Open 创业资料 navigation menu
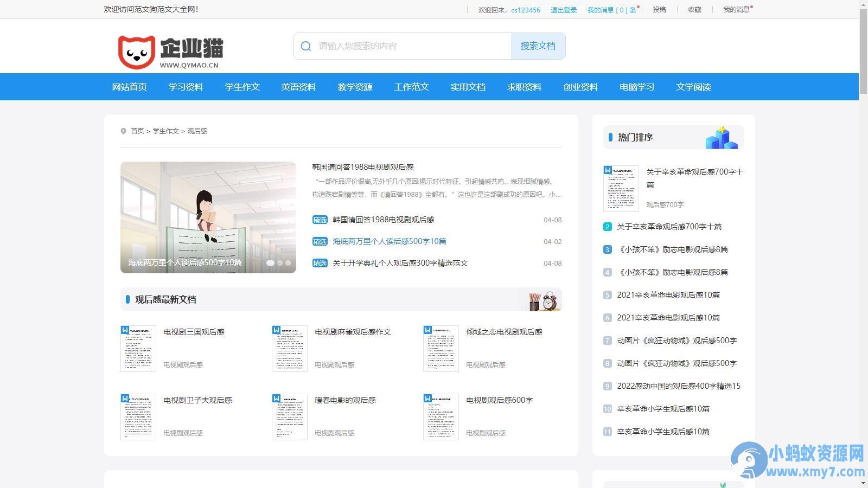Image resolution: width=868 pixels, height=488 pixels. point(581,87)
